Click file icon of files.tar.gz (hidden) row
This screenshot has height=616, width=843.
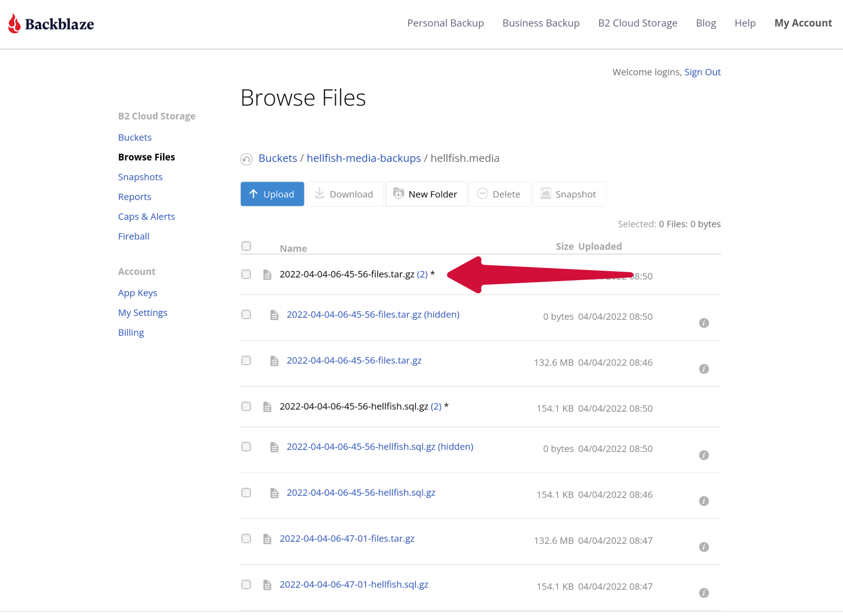pos(274,315)
